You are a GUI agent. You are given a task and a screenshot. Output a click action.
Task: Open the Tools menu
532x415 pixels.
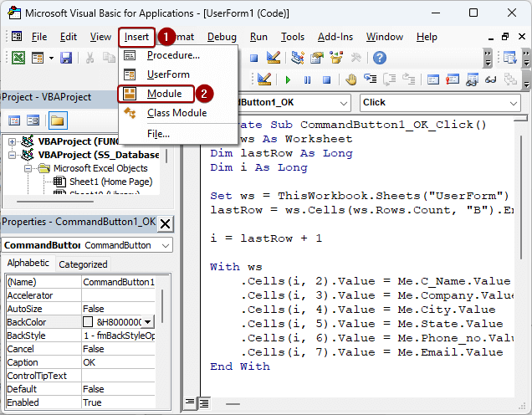pos(293,37)
